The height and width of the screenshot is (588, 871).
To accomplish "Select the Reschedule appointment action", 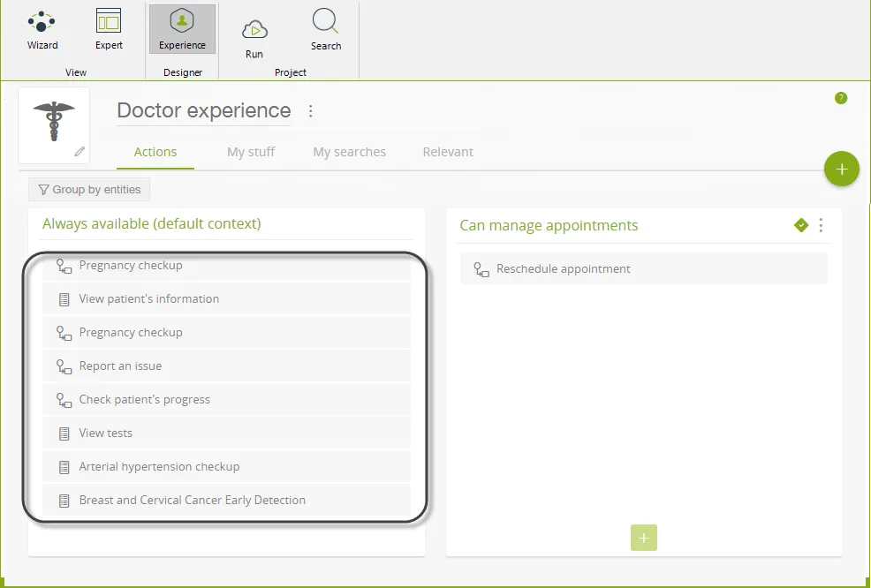I will (x=644, y=268).
